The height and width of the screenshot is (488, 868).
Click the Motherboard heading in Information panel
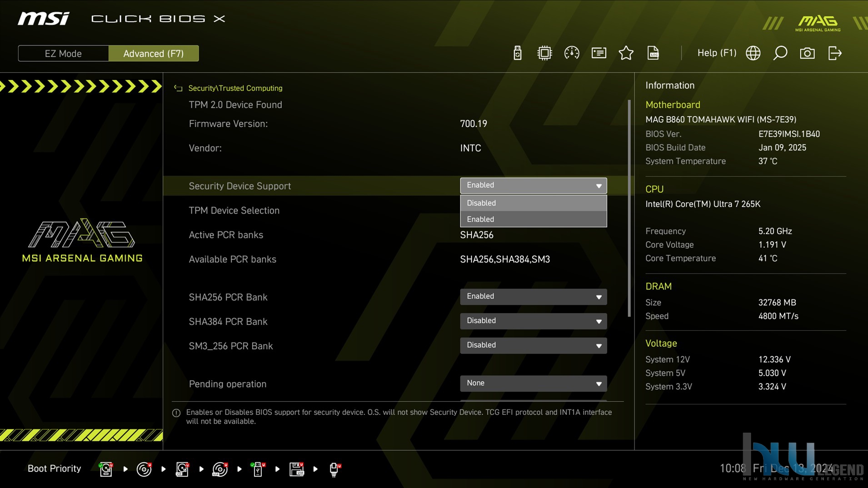tap(673, 105)
